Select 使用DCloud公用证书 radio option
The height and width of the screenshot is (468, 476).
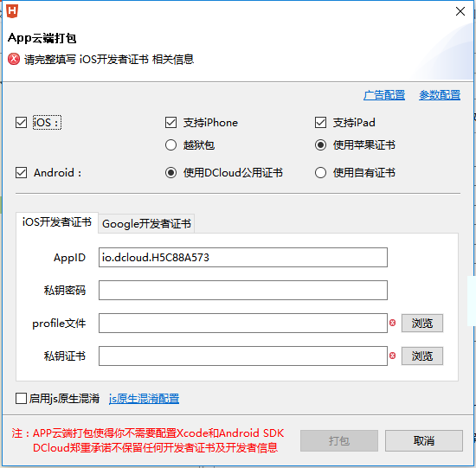click(170, 173)
